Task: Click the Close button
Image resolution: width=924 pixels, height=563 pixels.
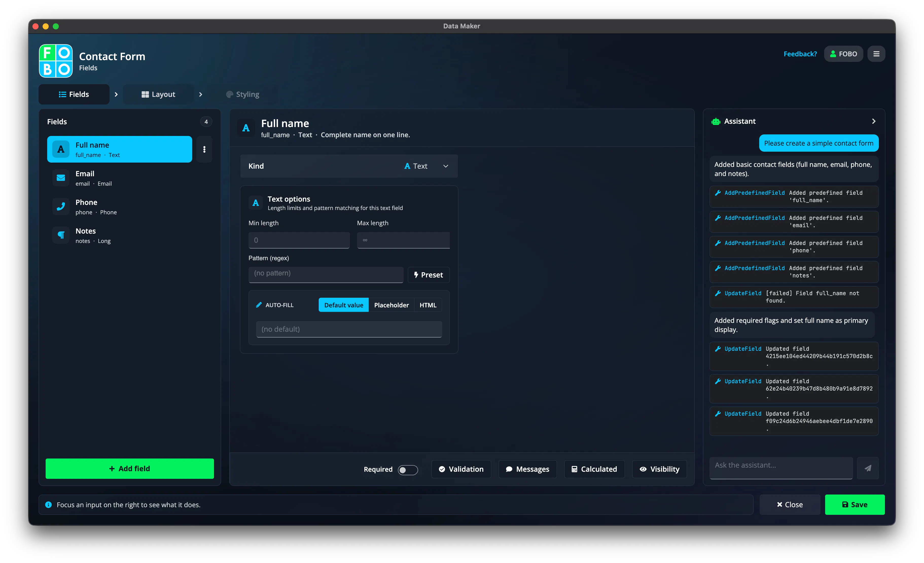Action: (x=790, y=505)
